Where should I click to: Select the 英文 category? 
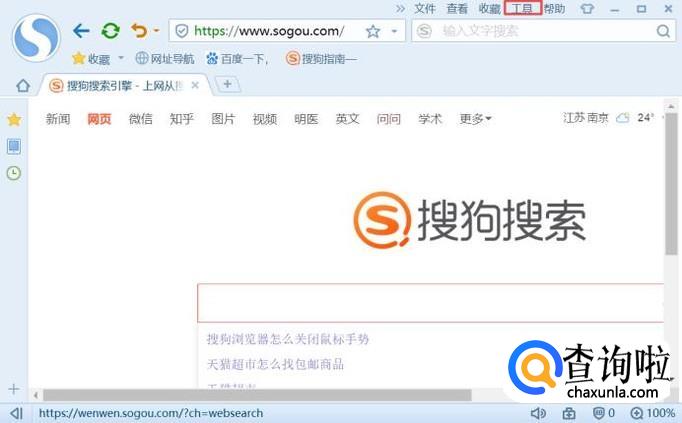348,119
